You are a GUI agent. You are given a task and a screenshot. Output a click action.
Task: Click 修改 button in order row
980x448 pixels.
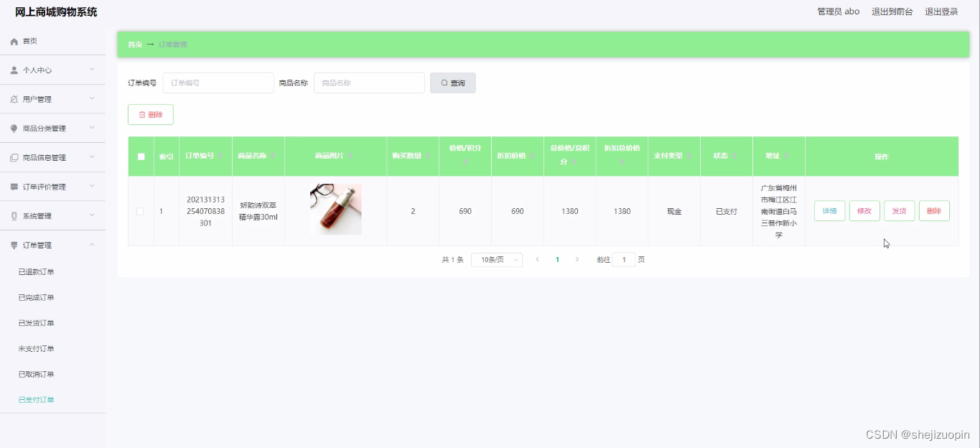click(x=864, y=211)
